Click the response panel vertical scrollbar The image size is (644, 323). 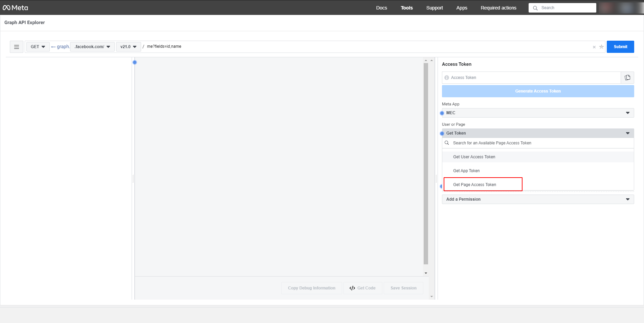(x=426, y=163)
